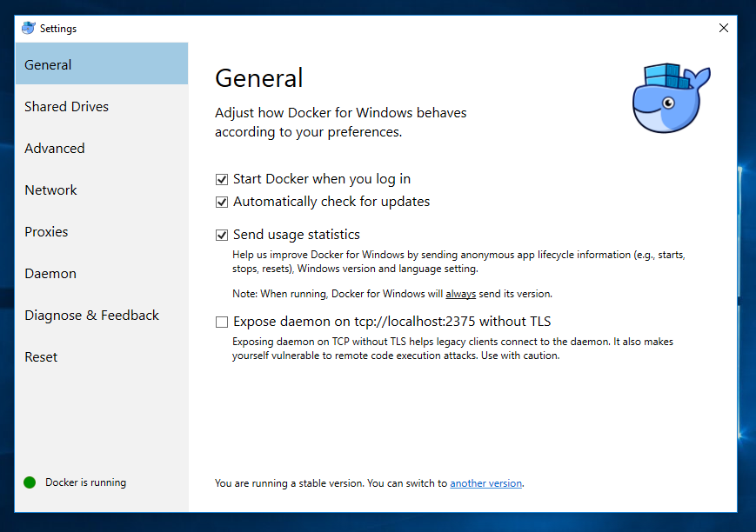Click the 'Docker is running' status text
The image size is (756, 532).
click(86, 482)
